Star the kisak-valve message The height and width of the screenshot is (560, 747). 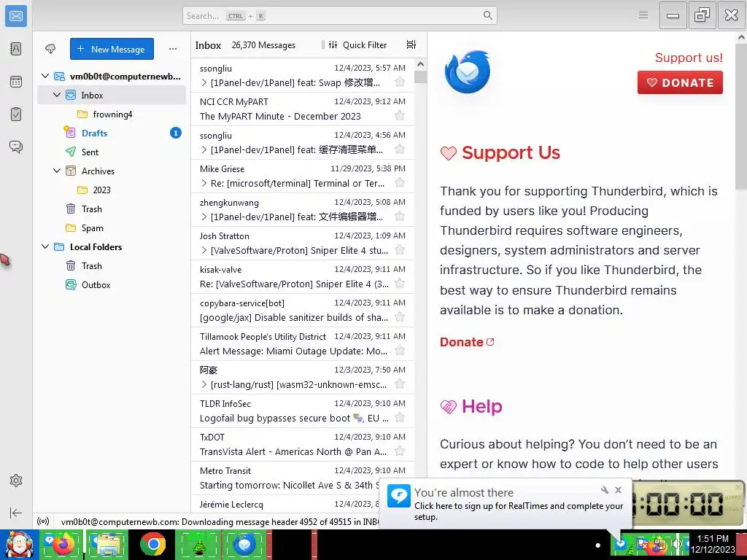400,284
